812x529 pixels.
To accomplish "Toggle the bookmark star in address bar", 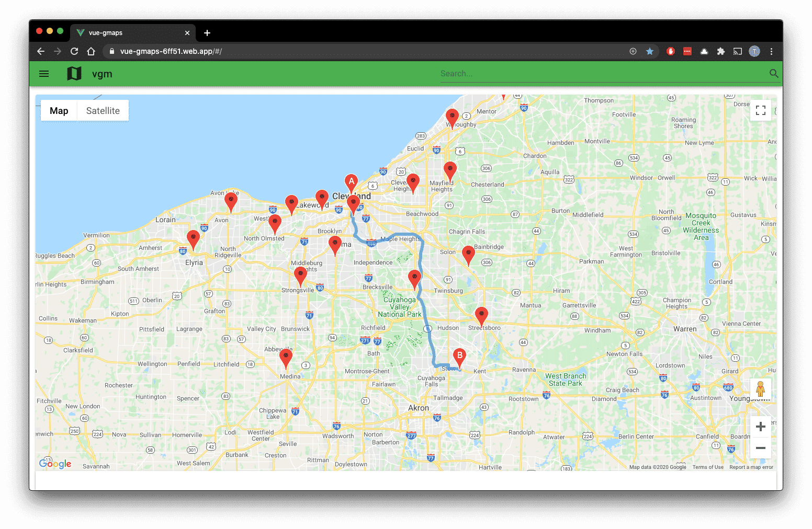I will [650, 51].
